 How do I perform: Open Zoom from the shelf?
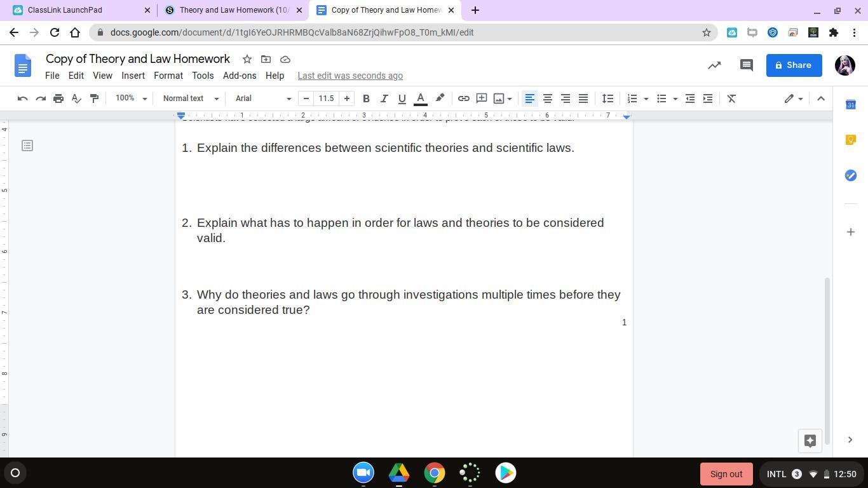(363, 473)
